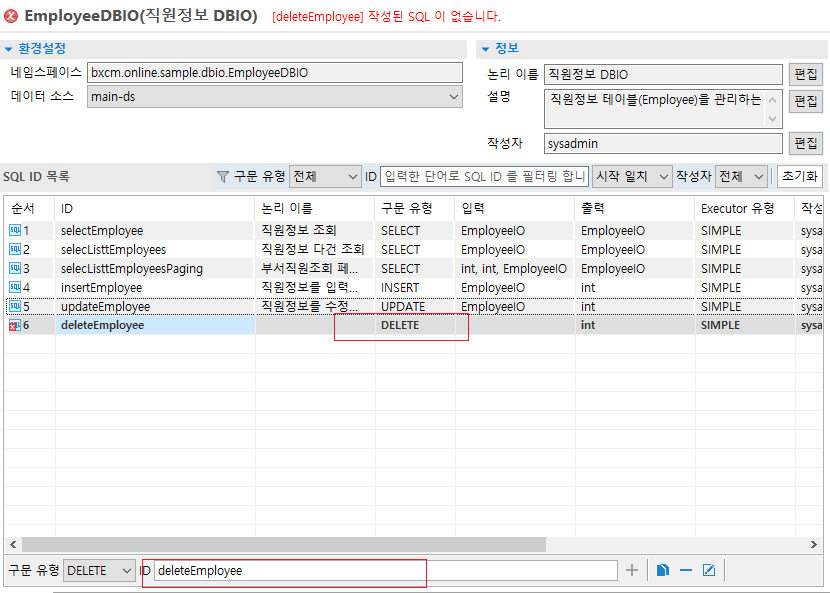830x593 pixels.
Task: Click the SQL icon of selectEmployee row
Action: tap(15, 231)
